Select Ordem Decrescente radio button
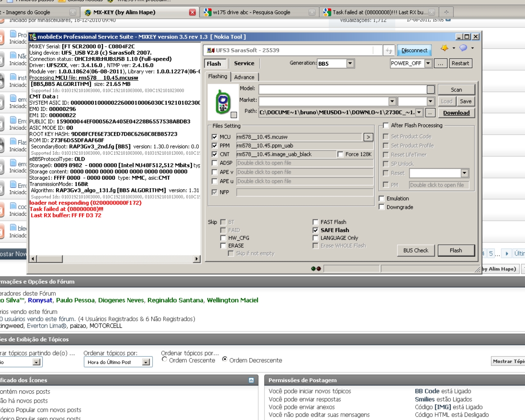 coord(224,359)
